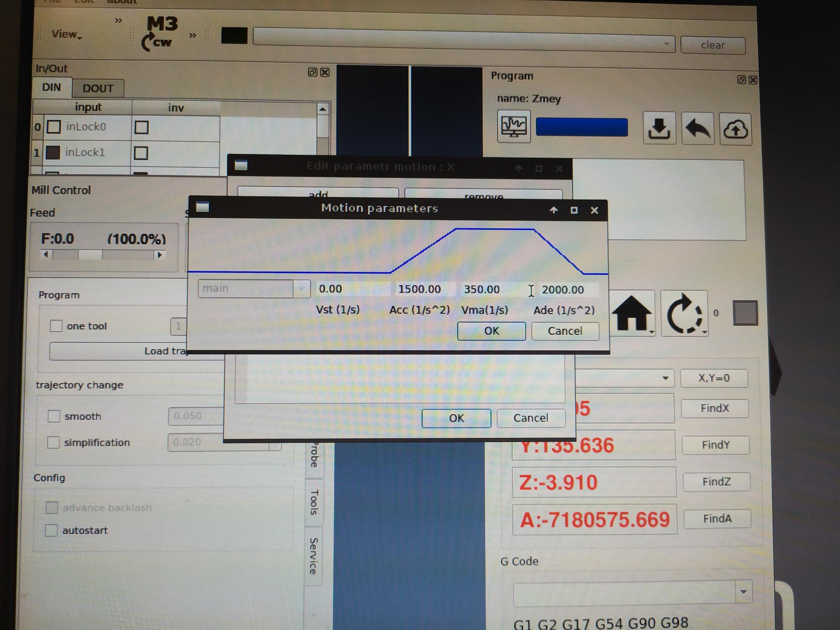
Task: Enable the autostart checkbox
Action: [51, 530]
